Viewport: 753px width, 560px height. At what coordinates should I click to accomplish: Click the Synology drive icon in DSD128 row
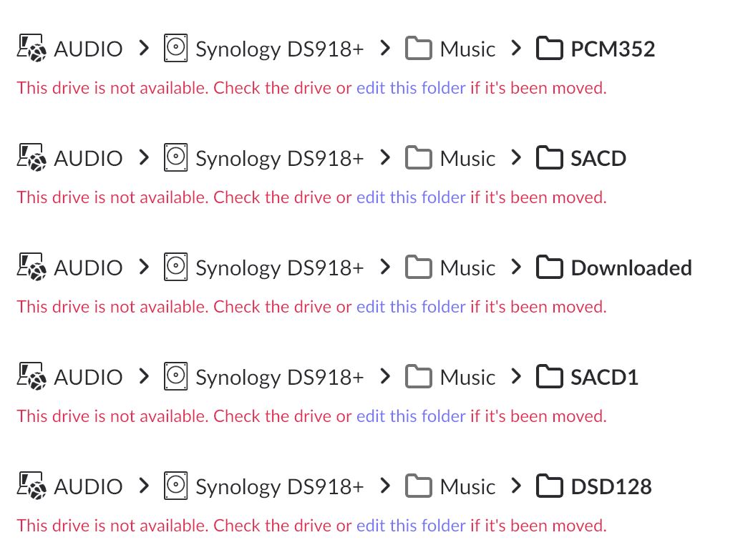click(x=175, y=486)
